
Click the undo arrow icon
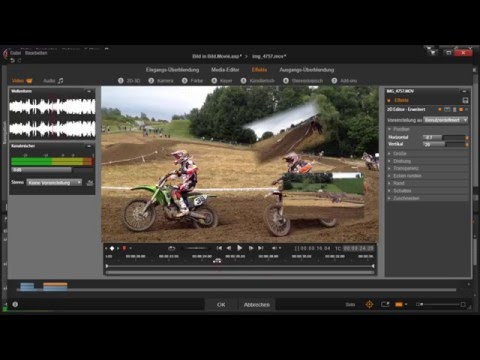click(13, 60)
